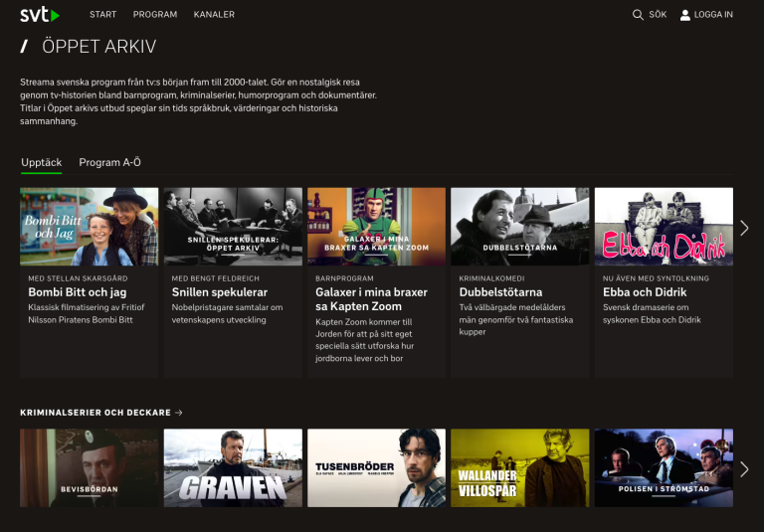The height and width of the screenshot is (532, 764).
Task: Click arrow icon beside Kriminalserier och deckare
Action: [179, 413]
